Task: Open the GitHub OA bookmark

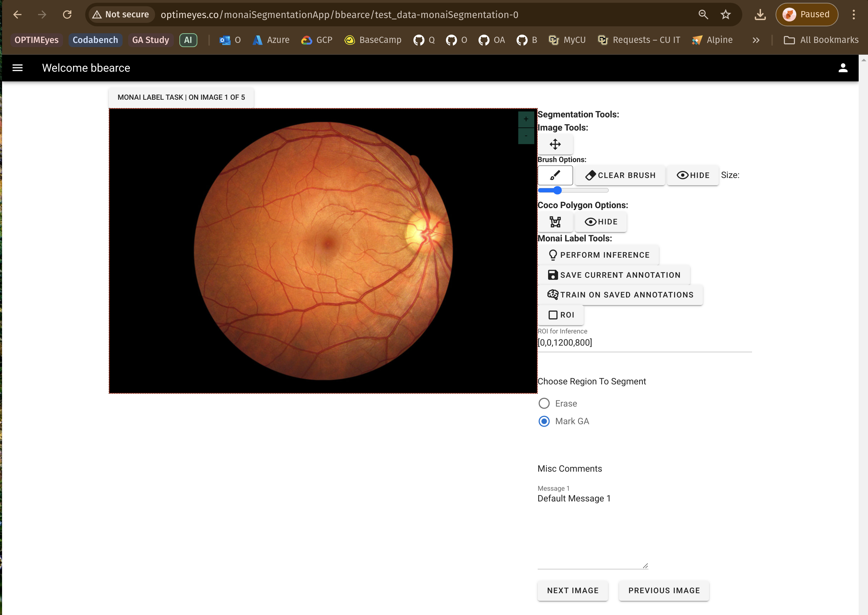Action: pos(491,40)
